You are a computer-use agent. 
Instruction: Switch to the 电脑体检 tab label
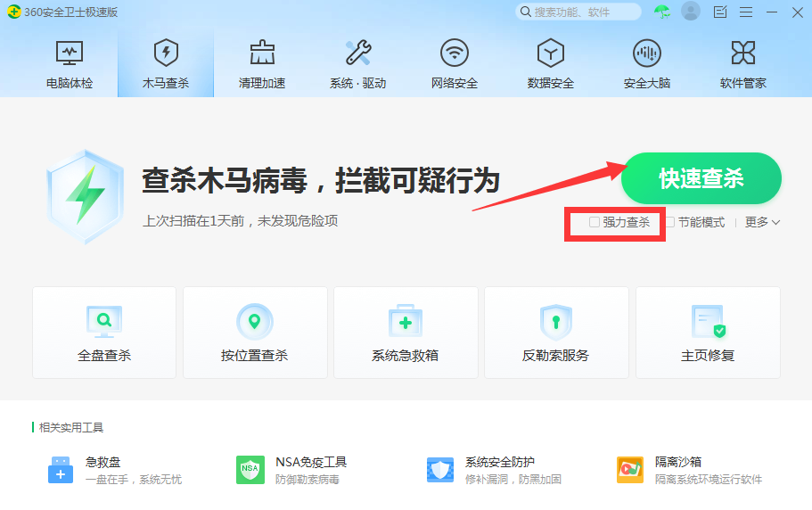[70, 83]
